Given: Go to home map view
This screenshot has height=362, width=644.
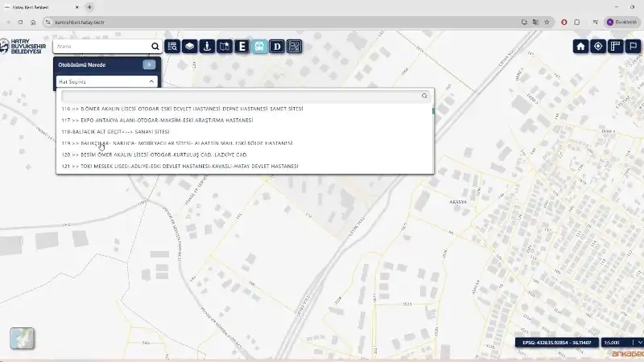Looking at the screenshot, I should (580, 47).
